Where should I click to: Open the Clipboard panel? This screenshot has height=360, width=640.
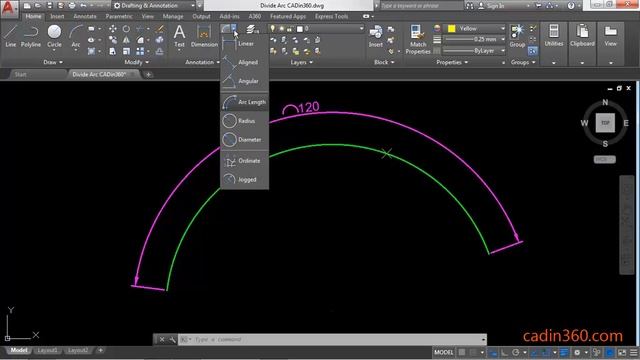[x=582, y=44]
